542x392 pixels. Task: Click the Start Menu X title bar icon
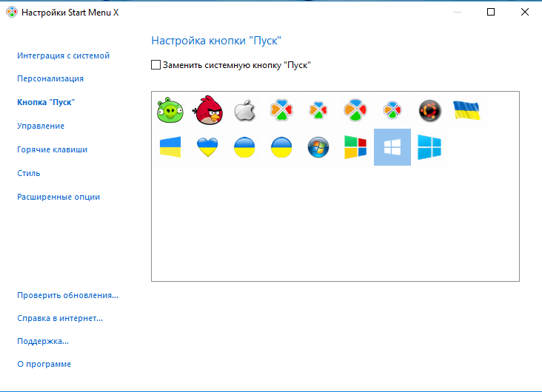12,12
